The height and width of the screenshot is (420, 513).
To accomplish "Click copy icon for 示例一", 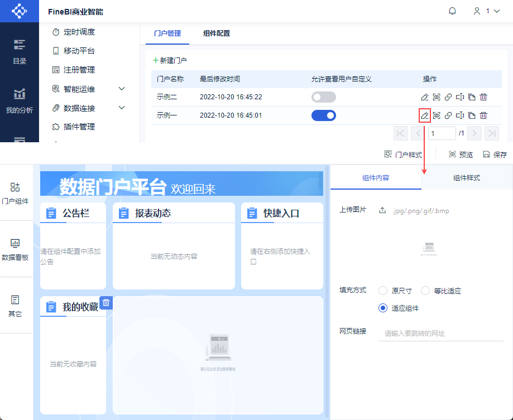I will pyautogui.click(x=472, y=115).
